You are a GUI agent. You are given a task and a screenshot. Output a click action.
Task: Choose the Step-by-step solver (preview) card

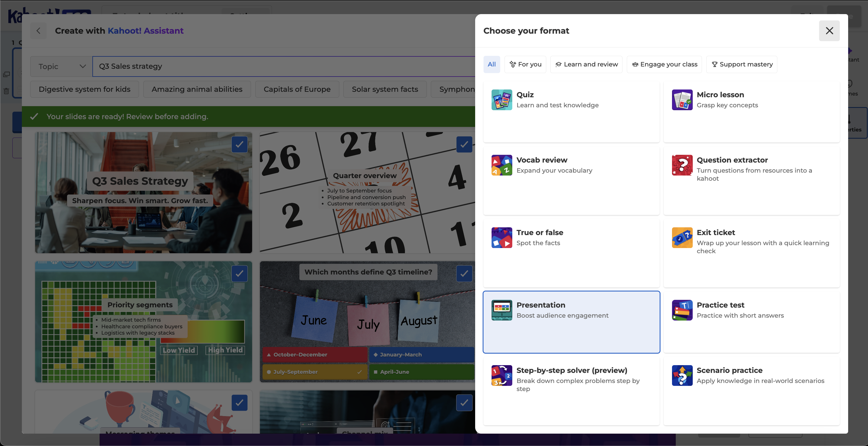571,391
